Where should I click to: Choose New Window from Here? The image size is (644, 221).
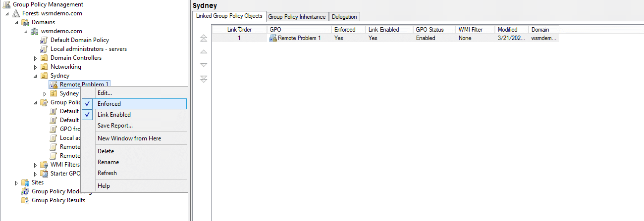(134, 138)
